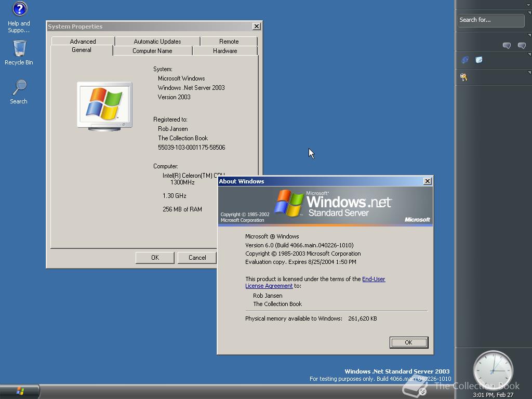This screenshot has width=532, height=399.
Task: Click '256 MB of RAM' text
Action: tap(182, 209)
